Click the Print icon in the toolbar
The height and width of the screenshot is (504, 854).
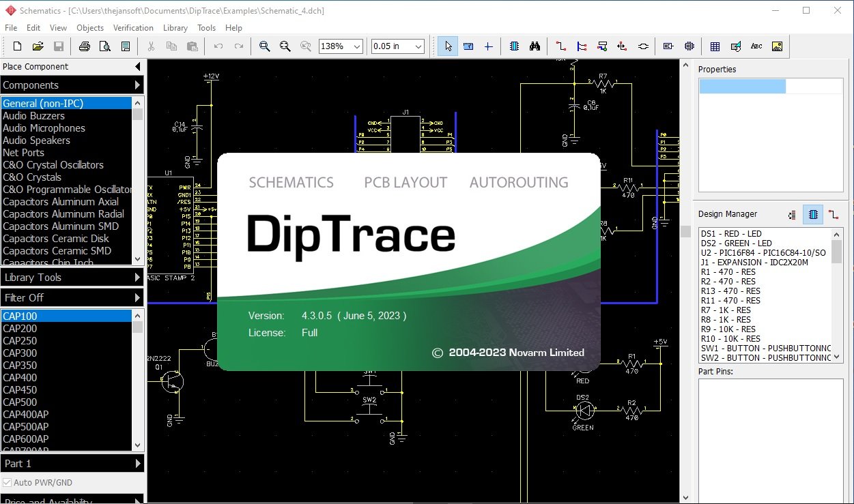(x=84, y=46)
